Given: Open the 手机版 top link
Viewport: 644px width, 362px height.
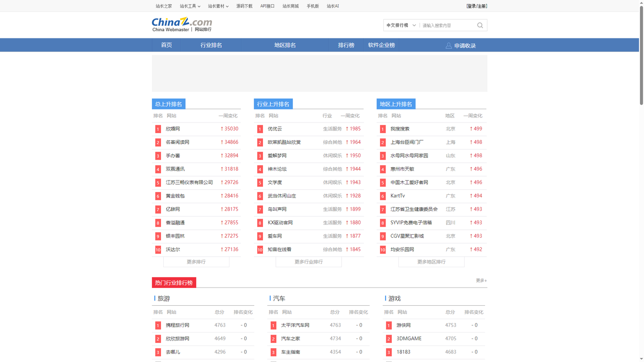Looking at the screenshot, I should [313, 6].
